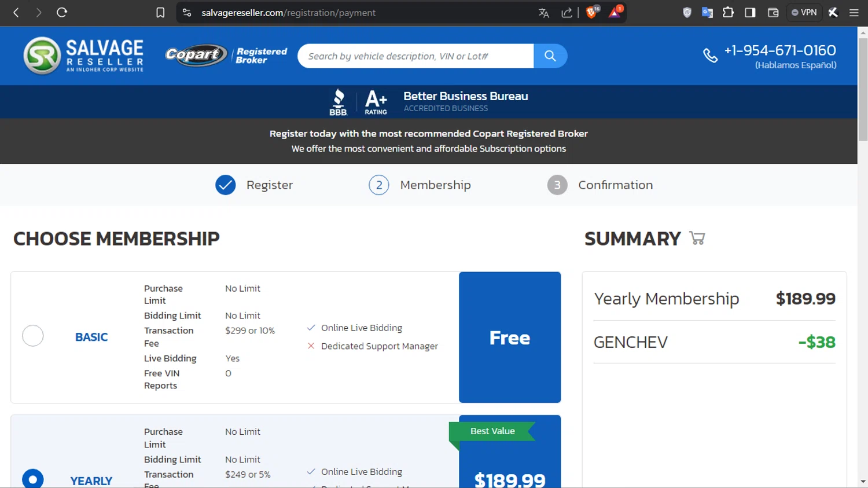Open the extensions puzzle icon
Viewport: 868px width, 488px height.
[728, 12]
